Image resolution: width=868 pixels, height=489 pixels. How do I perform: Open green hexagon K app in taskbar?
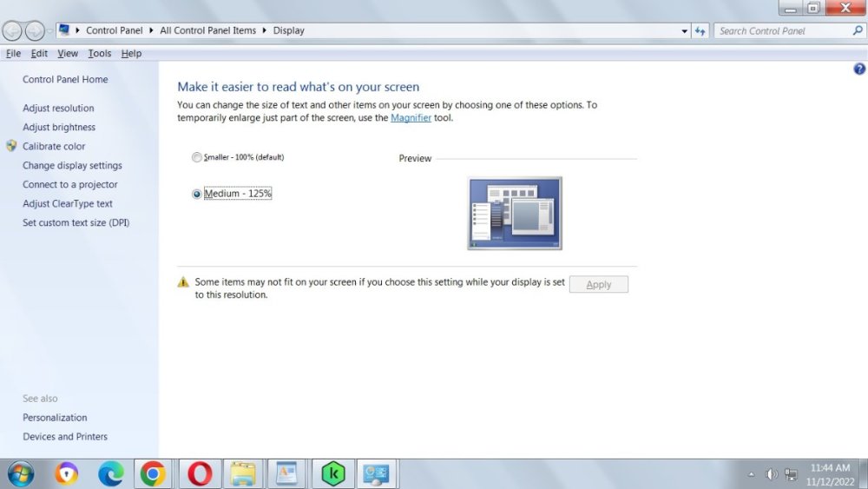pos(333,474)
